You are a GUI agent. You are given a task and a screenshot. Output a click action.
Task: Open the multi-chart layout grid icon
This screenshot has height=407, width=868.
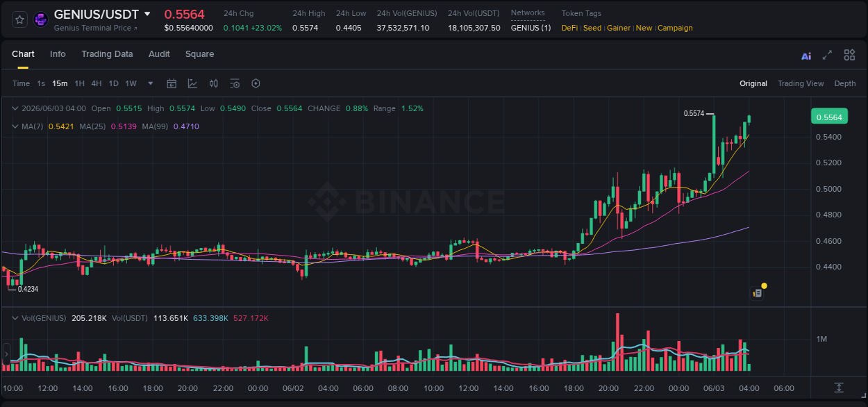click(x=849, y=55)
